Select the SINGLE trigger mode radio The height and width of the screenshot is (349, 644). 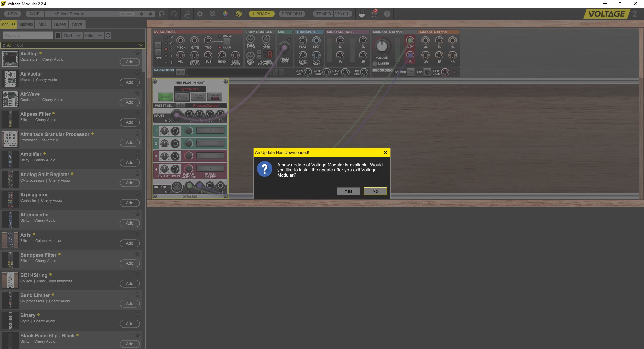point(220,36)
